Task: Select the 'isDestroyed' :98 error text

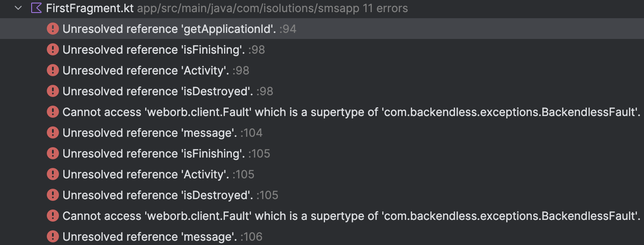Action: (158, 91)
